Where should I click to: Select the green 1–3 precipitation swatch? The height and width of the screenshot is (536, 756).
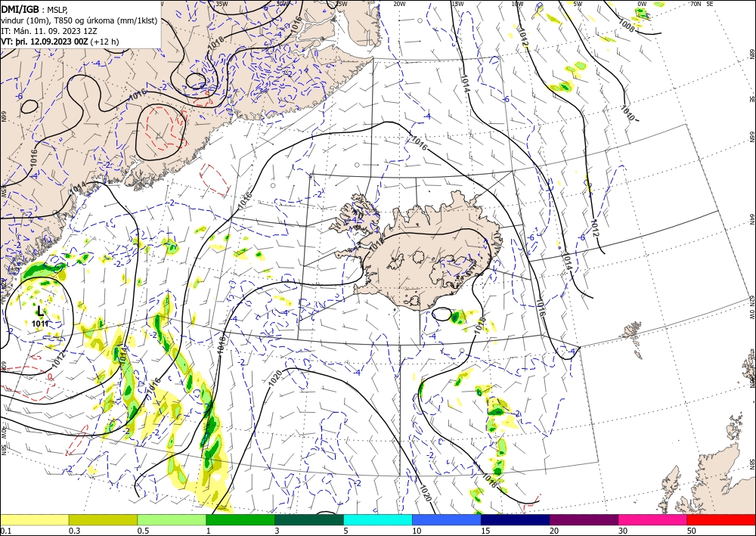(x=240, y=519)
